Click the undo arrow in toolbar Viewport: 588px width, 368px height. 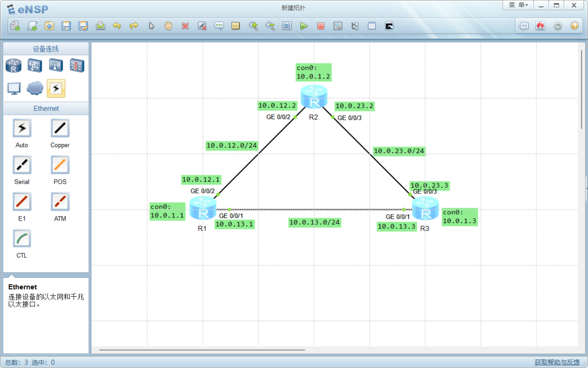click(117, 26)
